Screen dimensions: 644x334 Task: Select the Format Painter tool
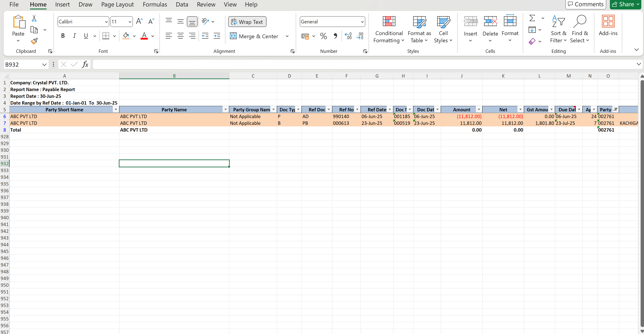tap(34, 41)
